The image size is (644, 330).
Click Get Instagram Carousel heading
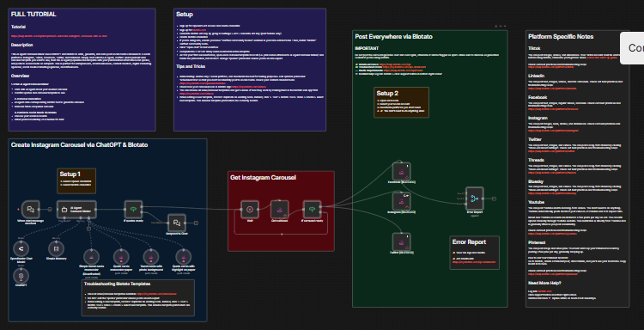point(264,178)
